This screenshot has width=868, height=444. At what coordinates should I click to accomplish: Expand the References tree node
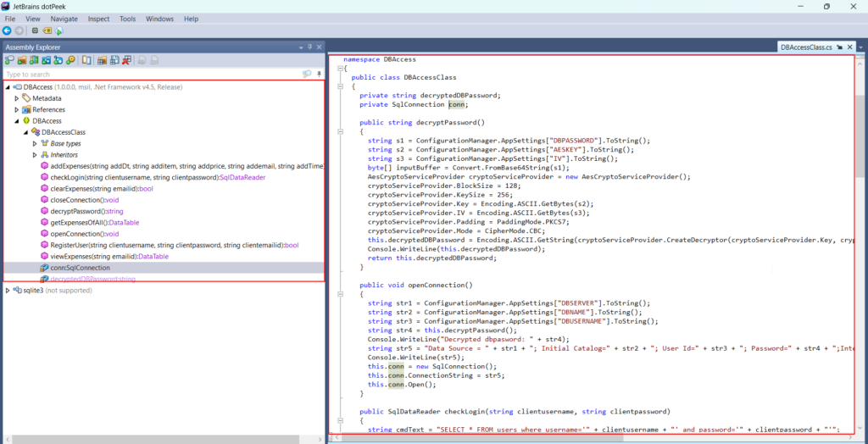[x=16, y=109]
